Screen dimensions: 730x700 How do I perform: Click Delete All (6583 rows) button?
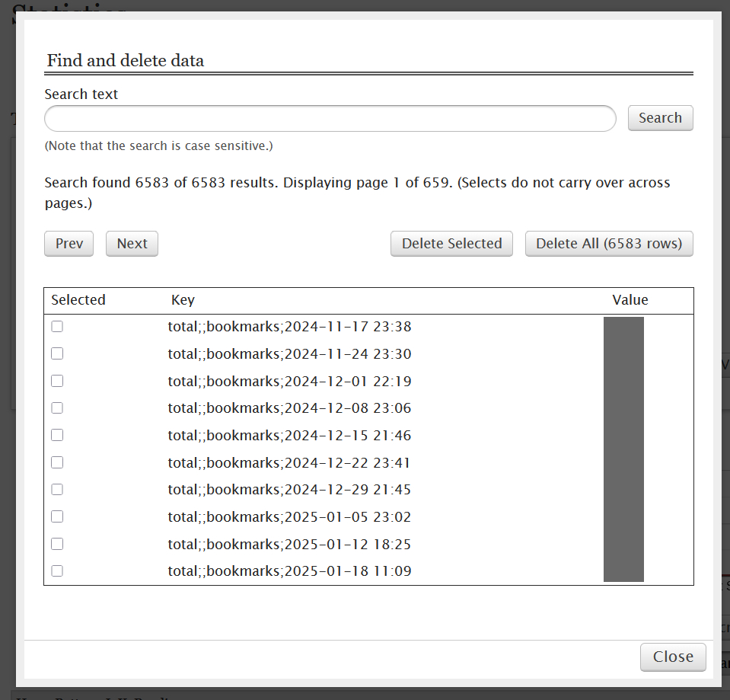(609, 244)
